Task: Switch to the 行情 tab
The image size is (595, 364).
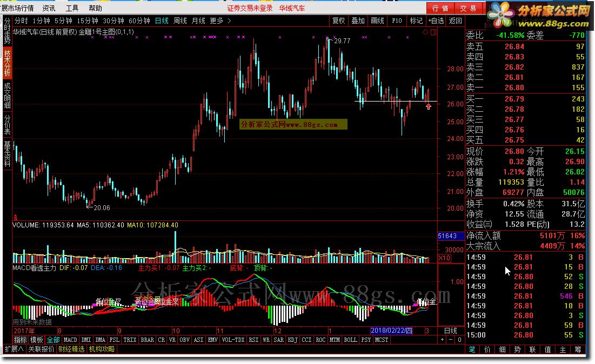Action: pos(440,8)
